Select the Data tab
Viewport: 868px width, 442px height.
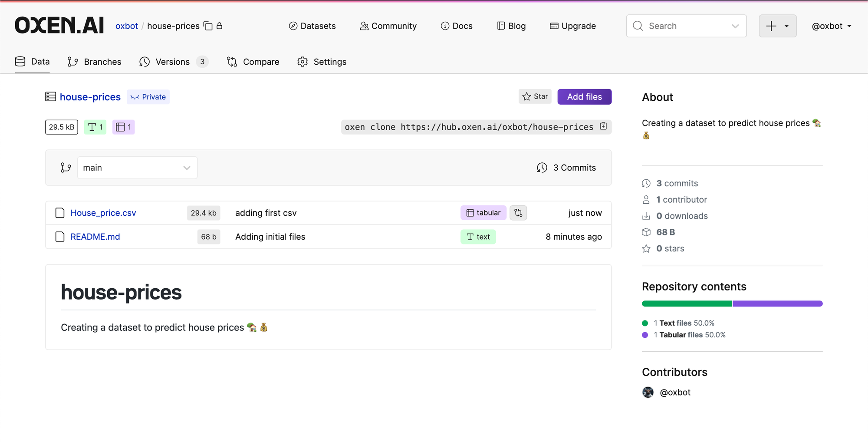point(32,62)
